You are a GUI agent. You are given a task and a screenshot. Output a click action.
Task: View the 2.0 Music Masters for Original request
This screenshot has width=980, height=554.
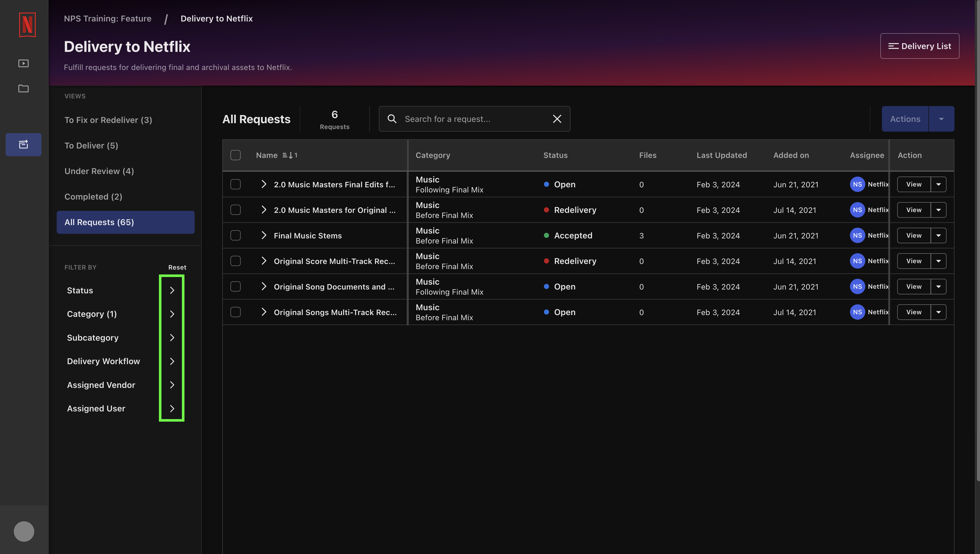point(914,210)
